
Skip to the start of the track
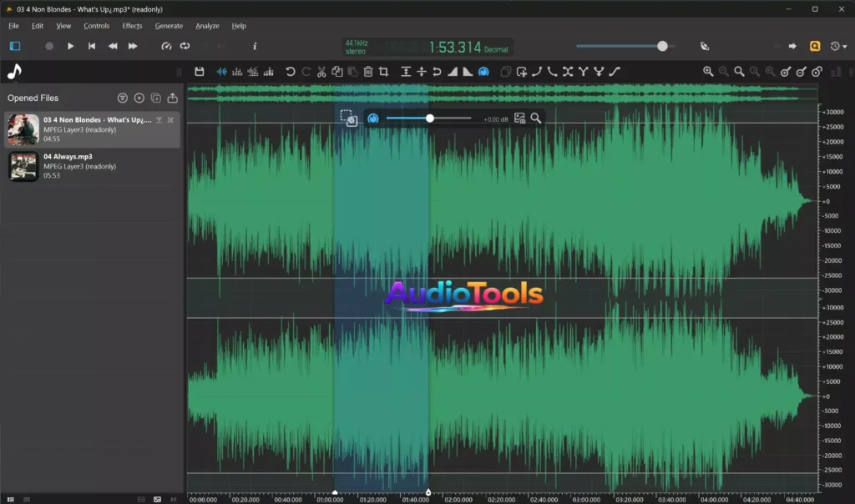[x=91, y=46]
